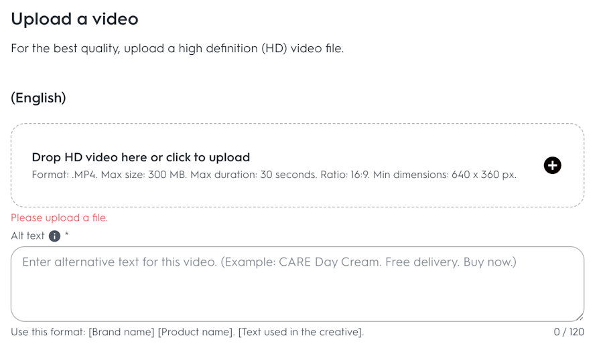Click '[Text used in the creative]' in hint
Screen dimensions: 603x364
pyautogui.click(x=301, y=332)
